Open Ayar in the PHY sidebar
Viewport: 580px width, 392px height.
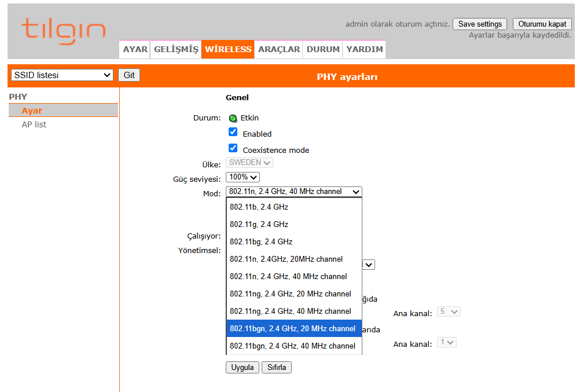click(63, 111)
